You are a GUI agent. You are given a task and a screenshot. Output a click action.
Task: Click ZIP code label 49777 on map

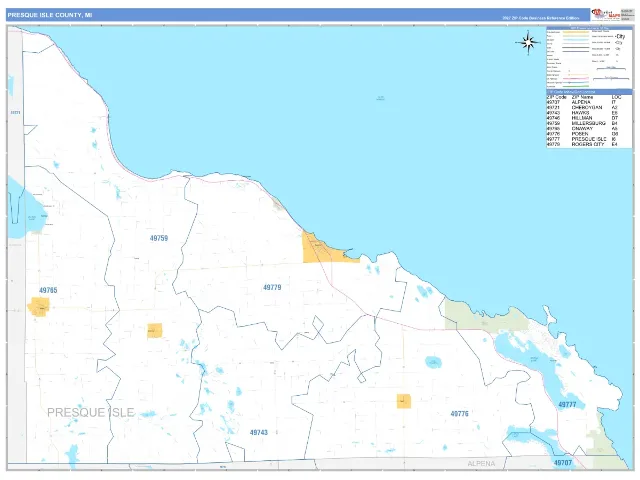pos(567,405)
